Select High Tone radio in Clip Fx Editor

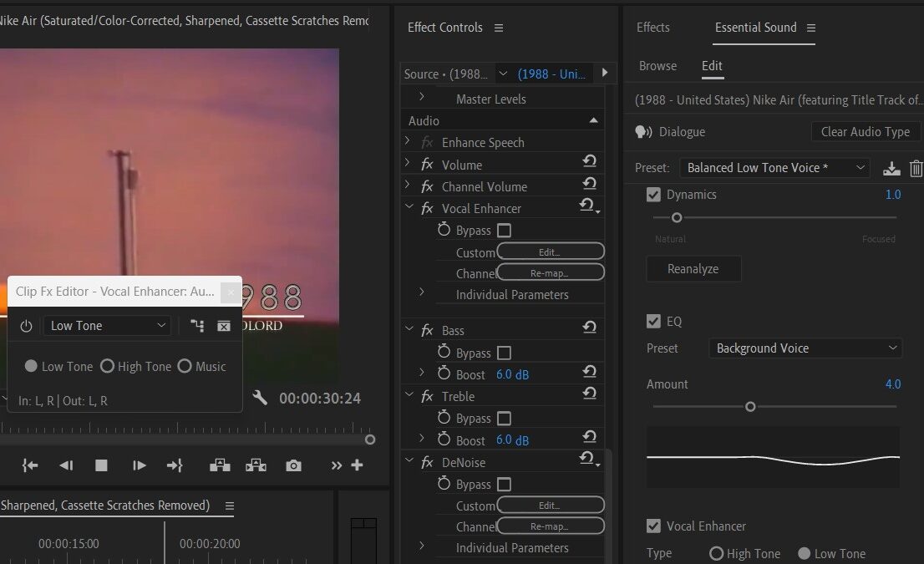click(x=107, y=366)
